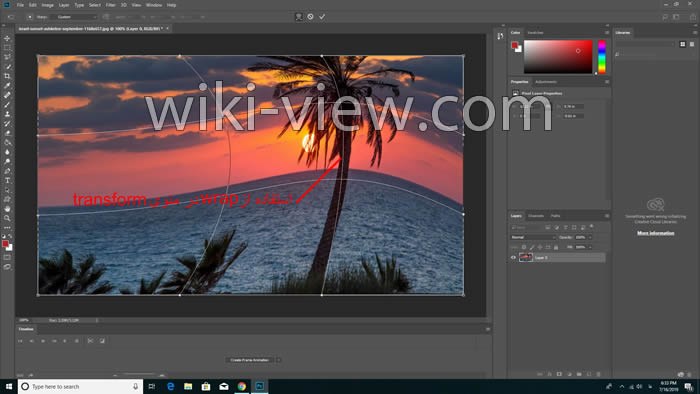Open the Properties panel flyout menu
This screenshot has width=700, height=394.
tap(607, 82)
